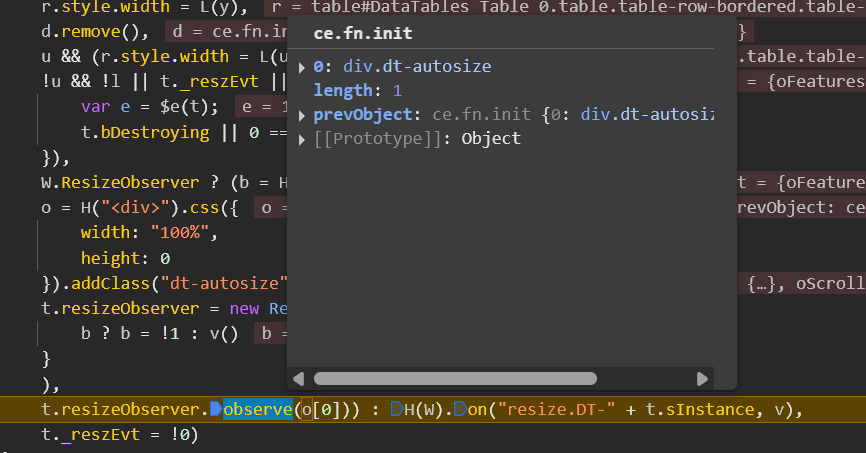Viewport: 866px width, 453px height.
Task: Click 'o[0]' in the highlighted line
Action: tap(321, 409)
